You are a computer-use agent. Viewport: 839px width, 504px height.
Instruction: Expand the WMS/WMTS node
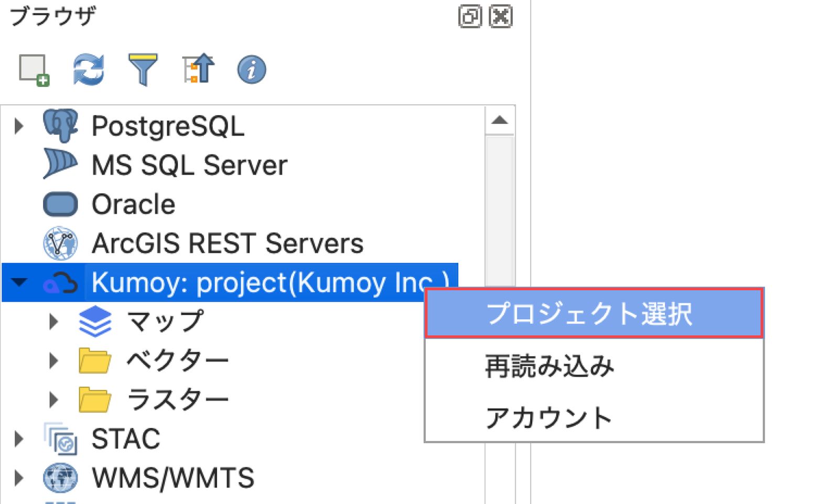[x=19, y=478]
